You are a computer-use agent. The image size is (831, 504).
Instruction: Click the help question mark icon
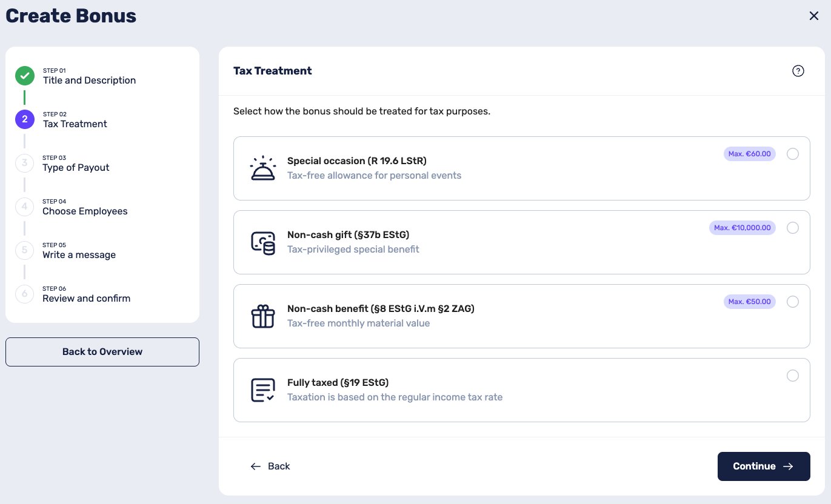798,71
